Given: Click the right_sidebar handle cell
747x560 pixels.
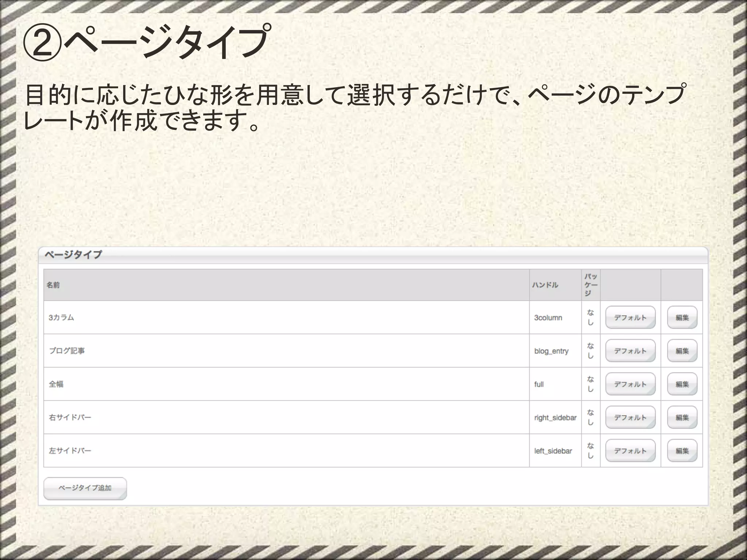Looking at the screenshot, I should [556, 417].
